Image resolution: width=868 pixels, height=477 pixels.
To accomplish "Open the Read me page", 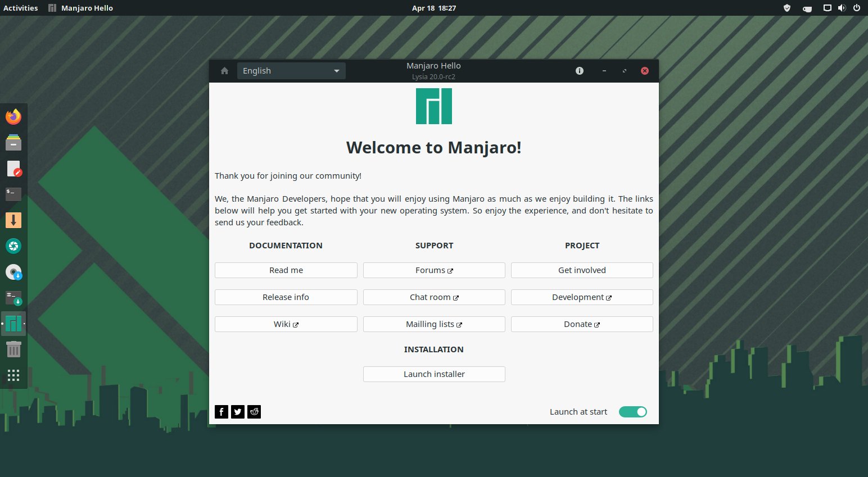I will coord(286,270).
